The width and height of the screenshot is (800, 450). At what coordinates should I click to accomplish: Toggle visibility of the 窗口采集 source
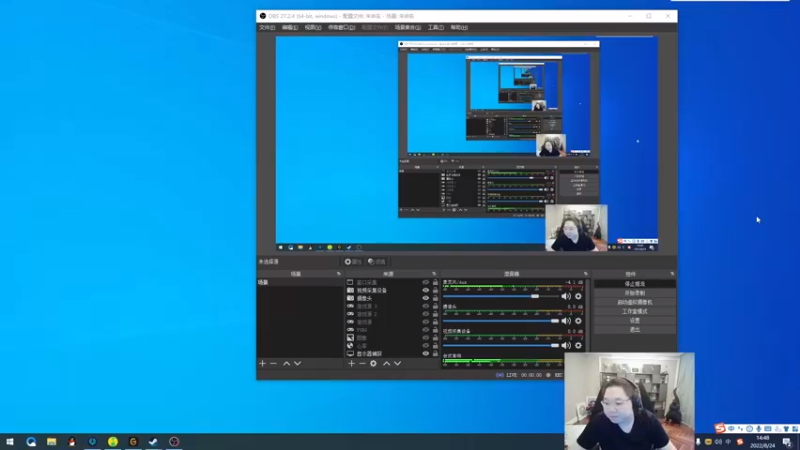click(426, 282)
